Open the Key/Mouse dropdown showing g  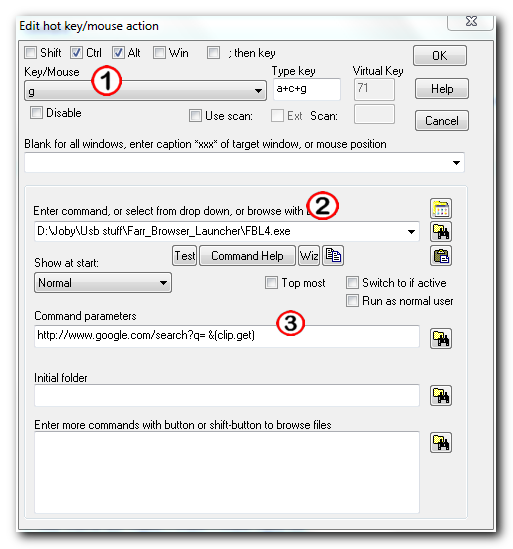pyautogui.click(x=145, y=91)
